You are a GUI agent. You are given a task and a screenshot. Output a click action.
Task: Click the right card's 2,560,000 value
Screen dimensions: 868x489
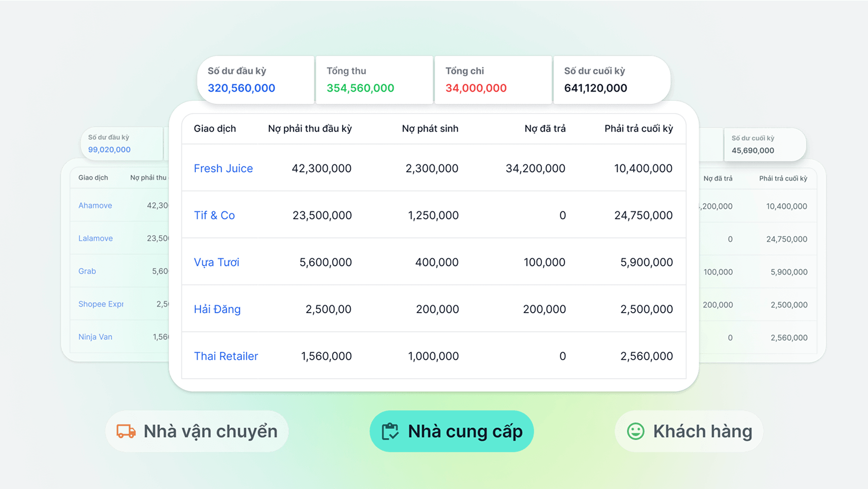click(x=789, y=338)
